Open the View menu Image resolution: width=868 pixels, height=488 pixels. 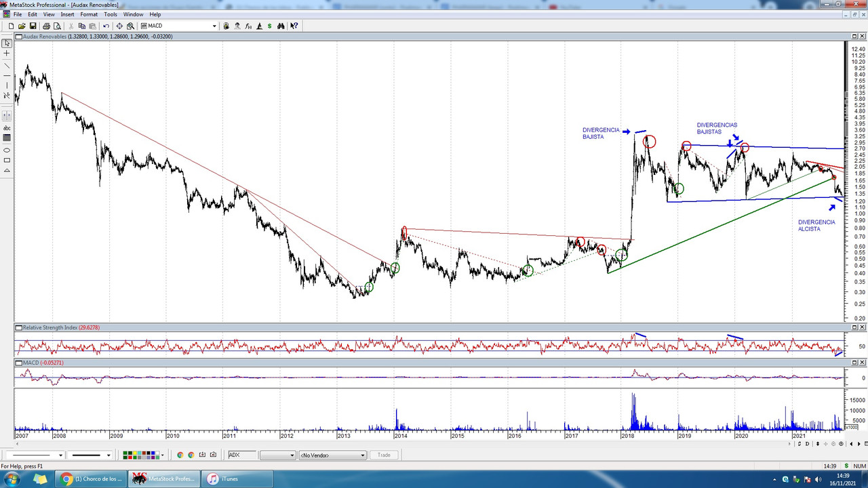click(49, 14)
